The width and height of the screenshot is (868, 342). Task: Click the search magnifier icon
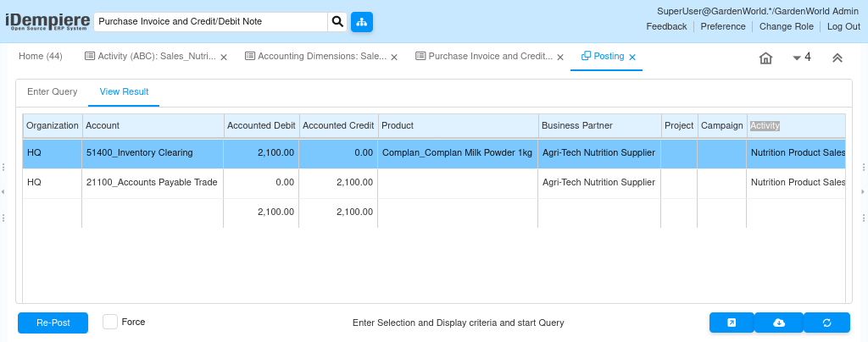pos(337,21)
